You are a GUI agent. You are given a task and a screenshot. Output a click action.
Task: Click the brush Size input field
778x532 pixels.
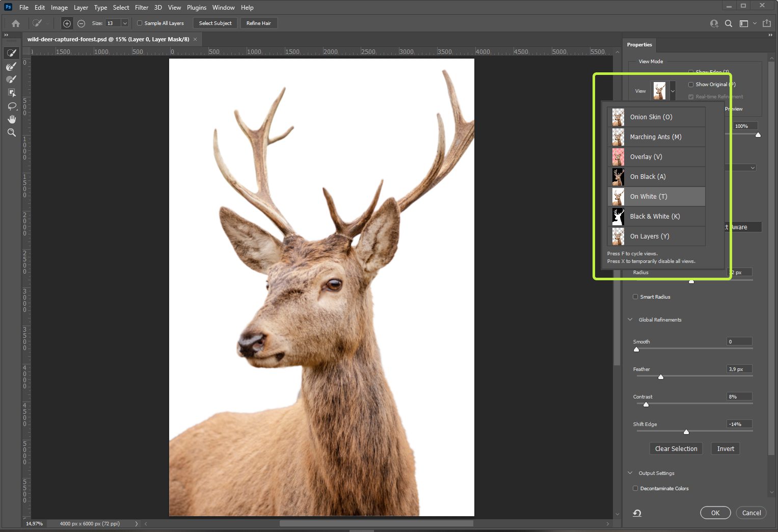(113, 23)
